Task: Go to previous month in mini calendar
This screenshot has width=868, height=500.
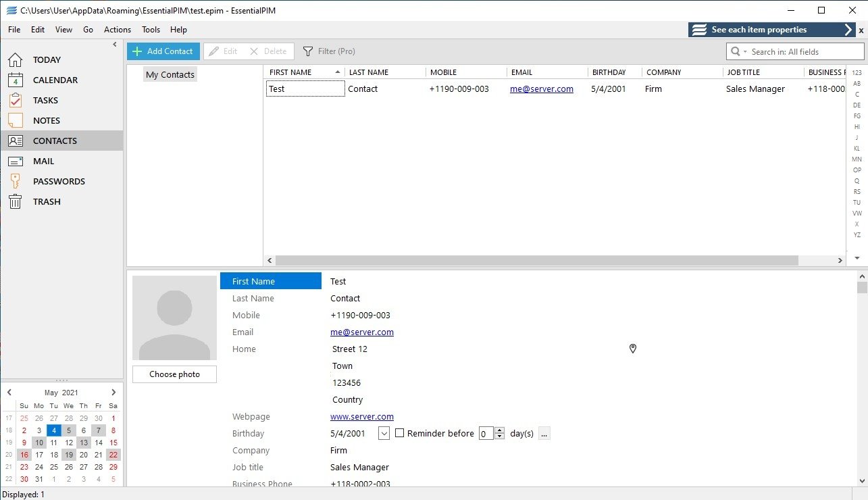Action: pos(9,392)
